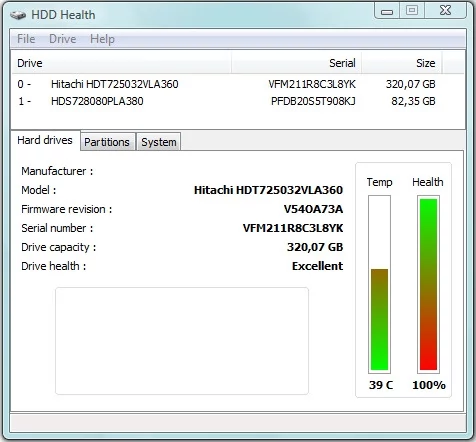This screenshot has width=476, height=442.
Task: Click the HDD Health drive icon in title bar
Action: (18, 15)
